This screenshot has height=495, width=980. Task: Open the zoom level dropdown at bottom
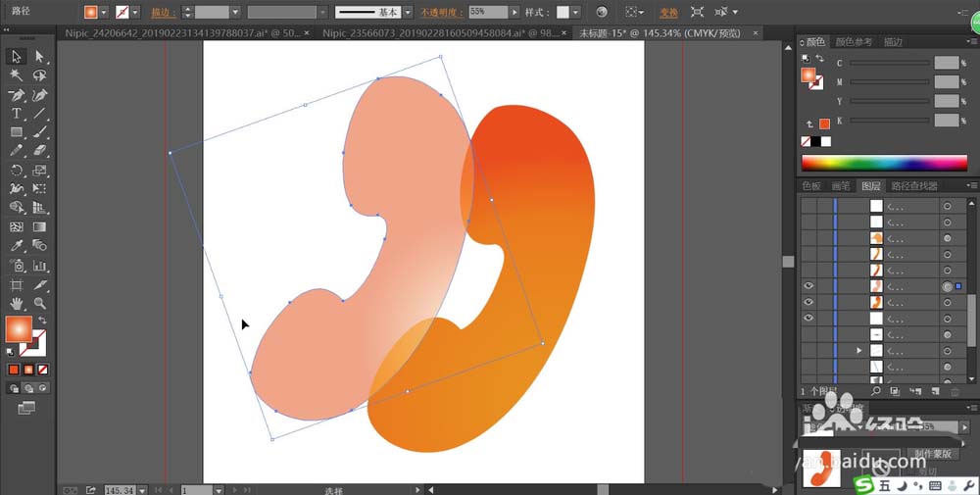coord(142,491)
